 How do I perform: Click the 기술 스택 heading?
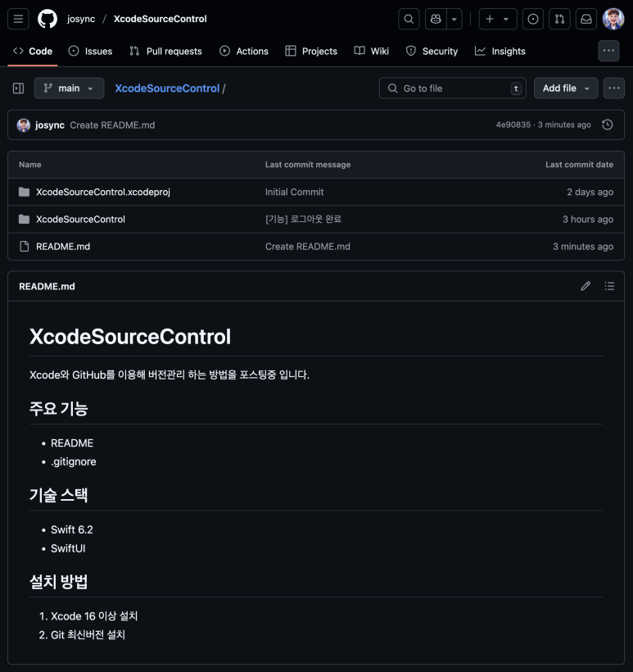(x=59, y=495)
